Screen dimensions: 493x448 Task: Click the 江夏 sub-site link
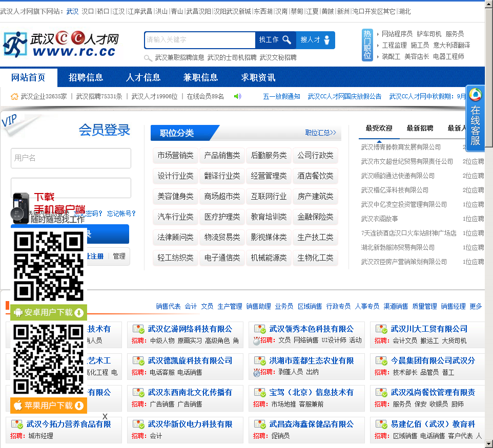312,12
